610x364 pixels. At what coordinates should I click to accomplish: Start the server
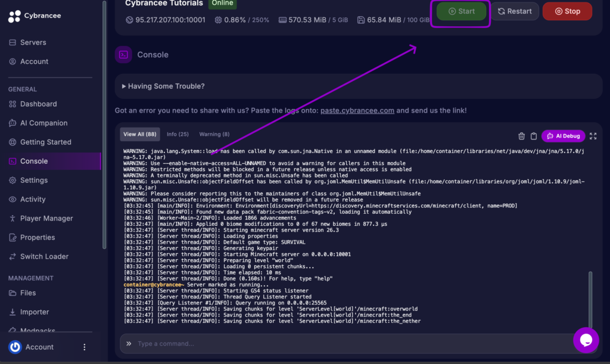pos(461,11)
